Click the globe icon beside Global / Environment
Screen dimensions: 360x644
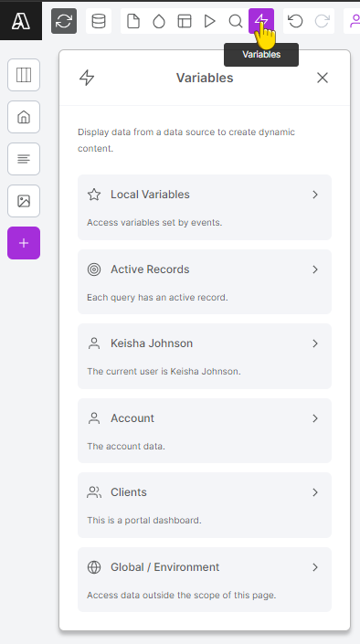coord(94,567)
